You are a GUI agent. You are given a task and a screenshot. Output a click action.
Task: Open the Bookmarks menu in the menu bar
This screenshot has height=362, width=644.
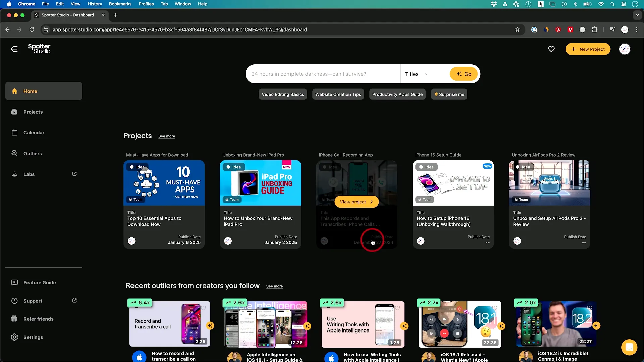tap(120, 4)
